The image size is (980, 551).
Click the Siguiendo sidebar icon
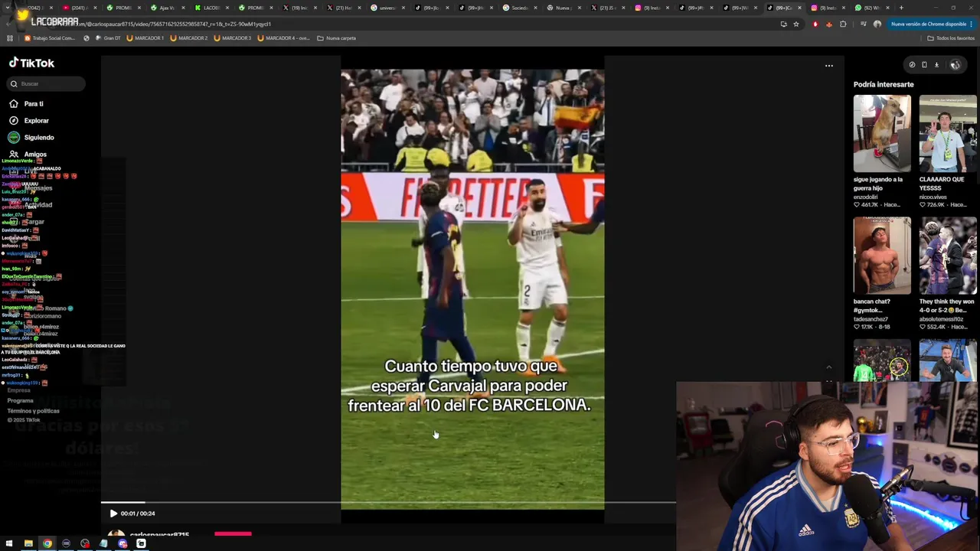[14, 137]
